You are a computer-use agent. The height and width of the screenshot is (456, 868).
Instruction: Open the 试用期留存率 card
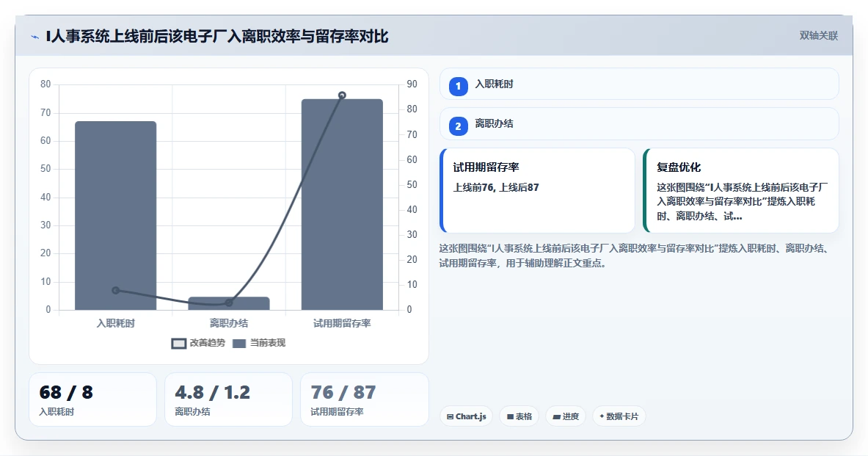pos(538,190)
